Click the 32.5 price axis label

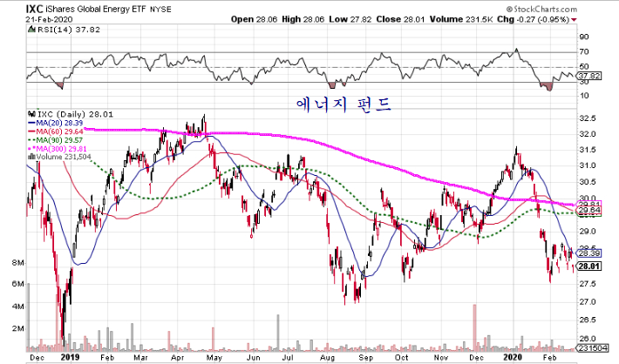(587, 118)
